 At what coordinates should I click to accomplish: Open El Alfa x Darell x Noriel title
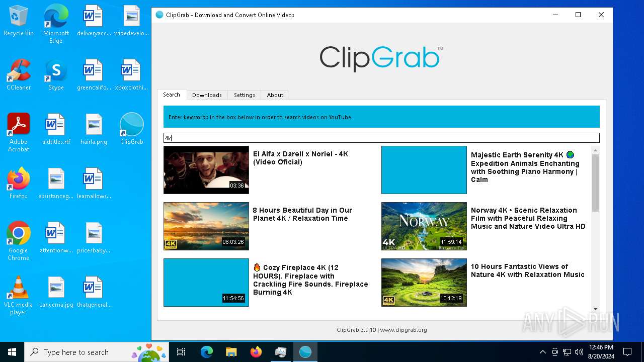tap(300, 158)
